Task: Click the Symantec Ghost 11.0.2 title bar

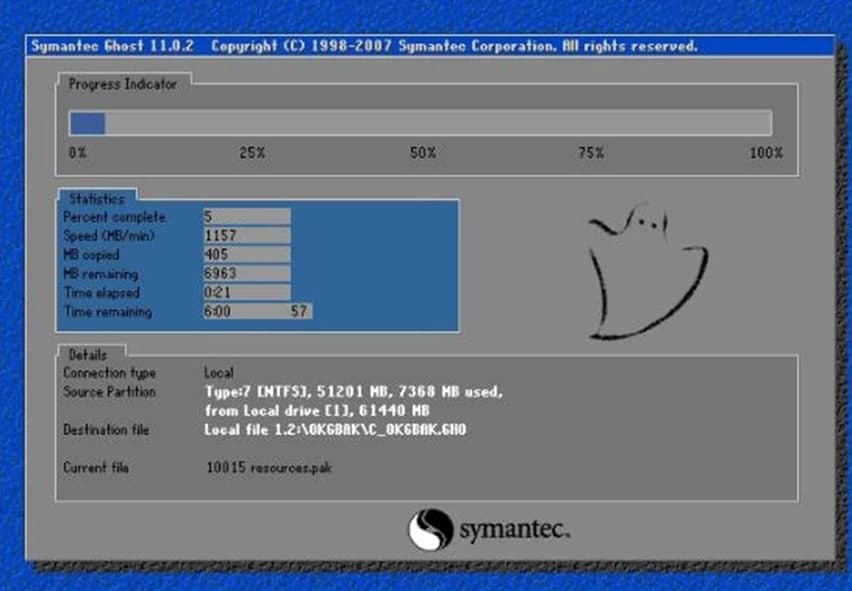Action: [430, 46]
